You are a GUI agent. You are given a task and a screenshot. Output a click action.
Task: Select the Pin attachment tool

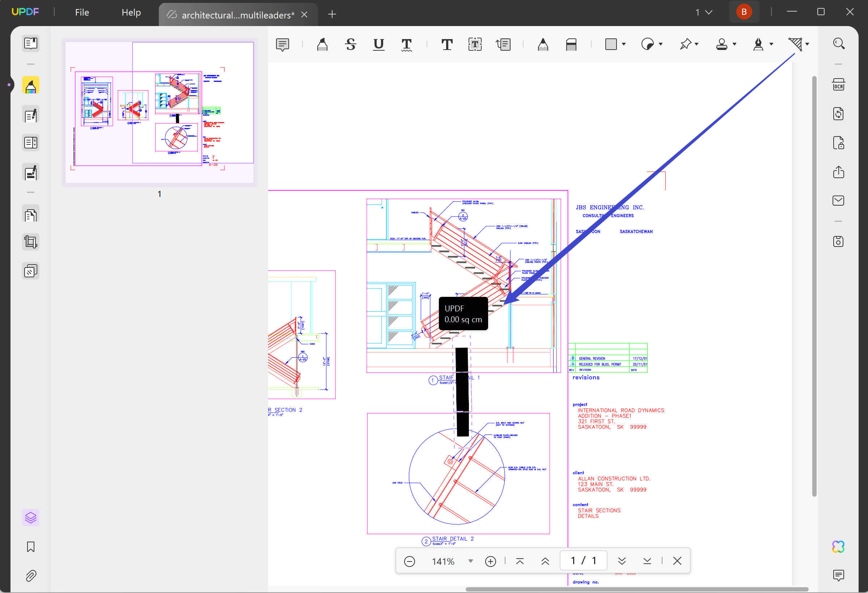point(685,44)
